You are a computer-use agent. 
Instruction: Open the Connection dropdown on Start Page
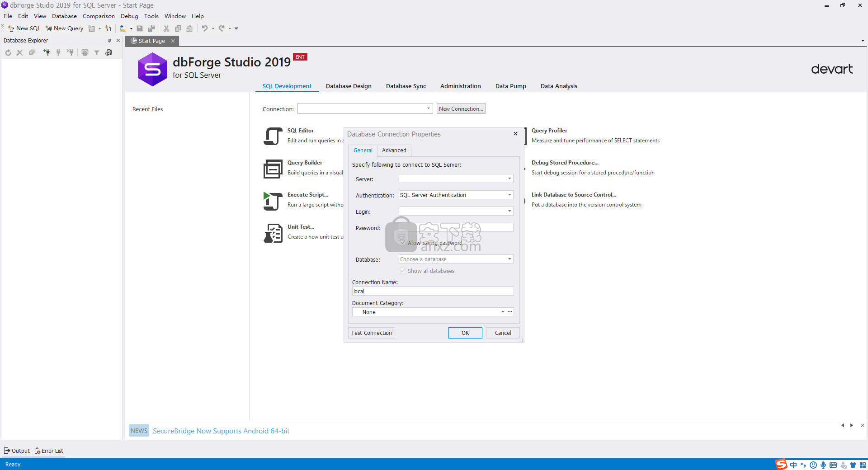click(x=428, y=108)
